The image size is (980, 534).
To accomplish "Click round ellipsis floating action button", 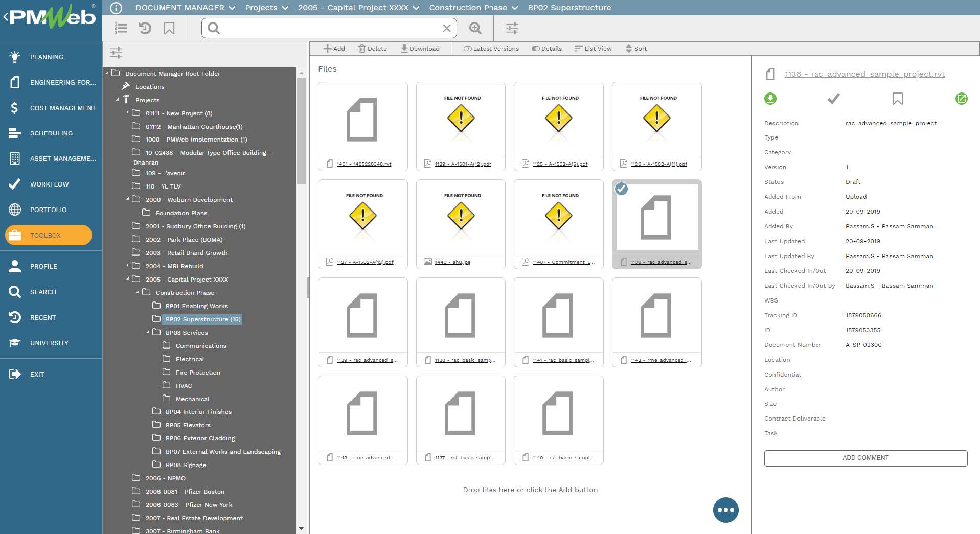I will click(726, 510).
